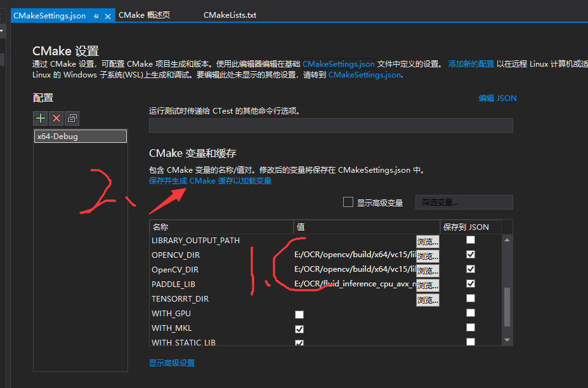Enable the WITH_GPU checkbox
The image size is (588, 388).
pos(299,314)
